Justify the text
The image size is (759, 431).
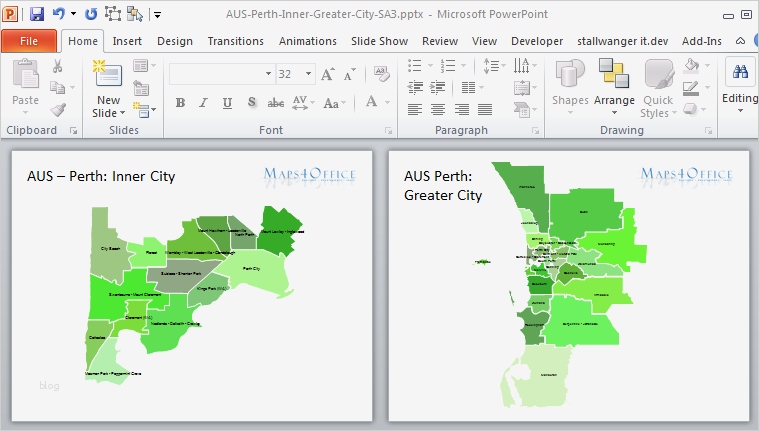(x=485, y=110)
